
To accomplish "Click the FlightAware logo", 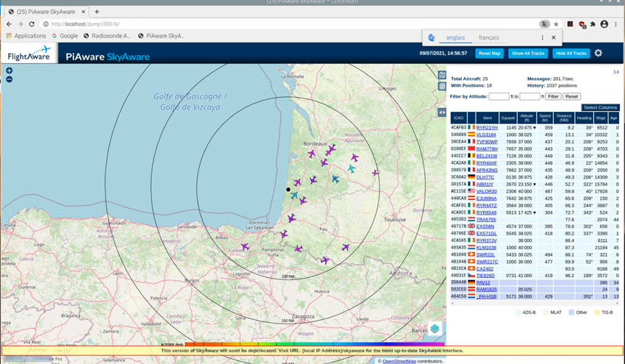I will (29, 53).
